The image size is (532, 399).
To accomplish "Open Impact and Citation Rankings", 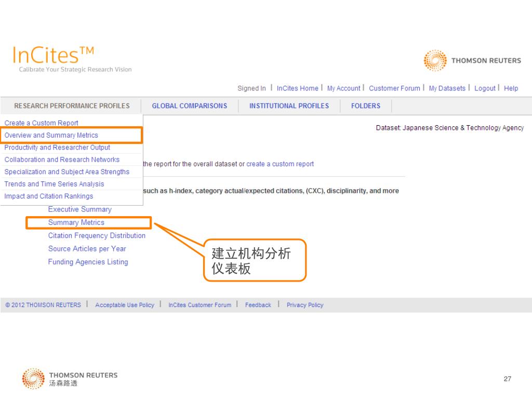I will click(x=48, y=196).
